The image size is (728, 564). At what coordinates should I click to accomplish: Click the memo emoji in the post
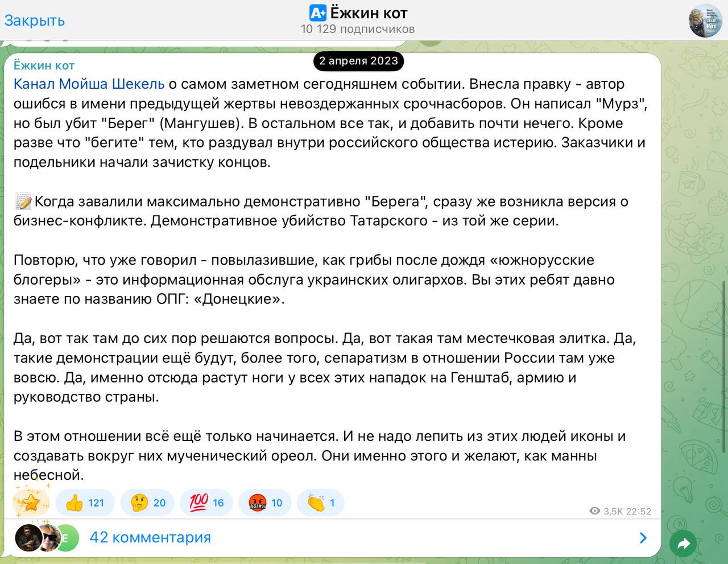pyautogui.click(x=23, y=201)
